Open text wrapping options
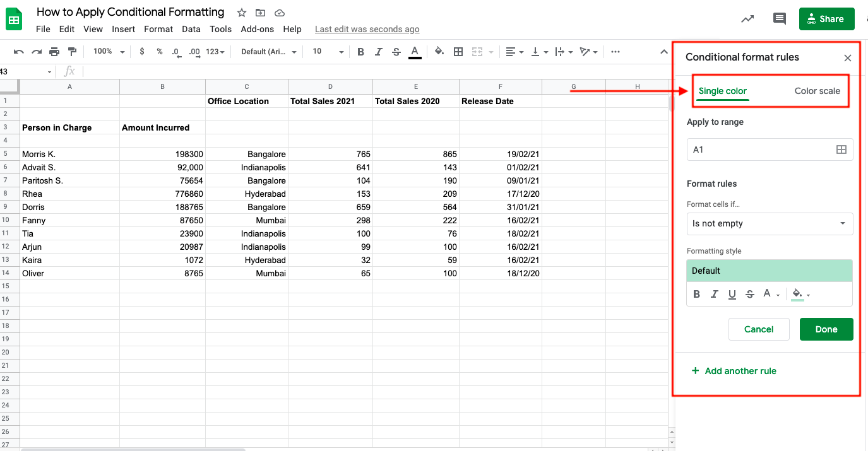Viewport: 868px width, 451px height. click(564, 52)
